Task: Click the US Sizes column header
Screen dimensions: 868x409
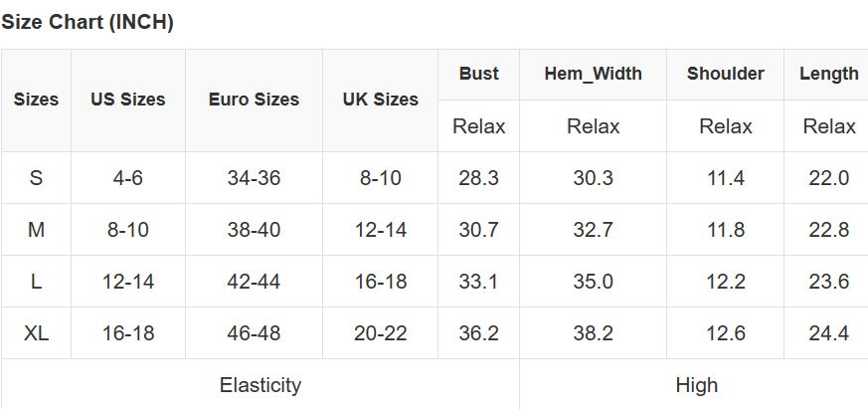Action: (128, 100)
